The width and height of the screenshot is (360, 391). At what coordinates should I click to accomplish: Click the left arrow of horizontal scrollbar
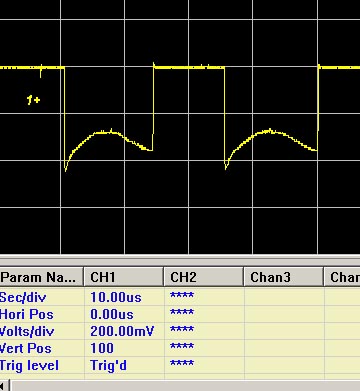click(4, 385)
